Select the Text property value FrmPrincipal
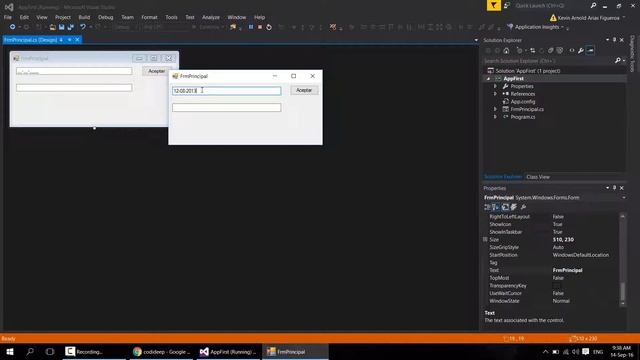Image resolution: width=640 pixels, height=360 pixels. (567, 270)
